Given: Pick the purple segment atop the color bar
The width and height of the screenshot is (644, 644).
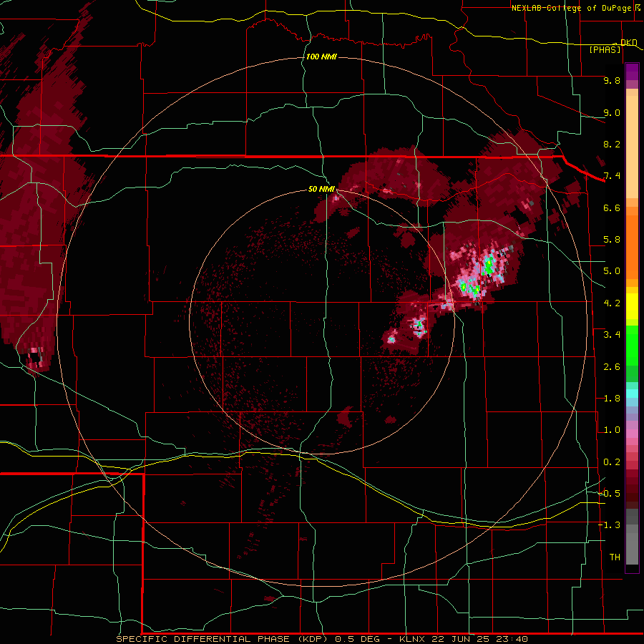Looking at the screenshot, I should tap(632, 72).
